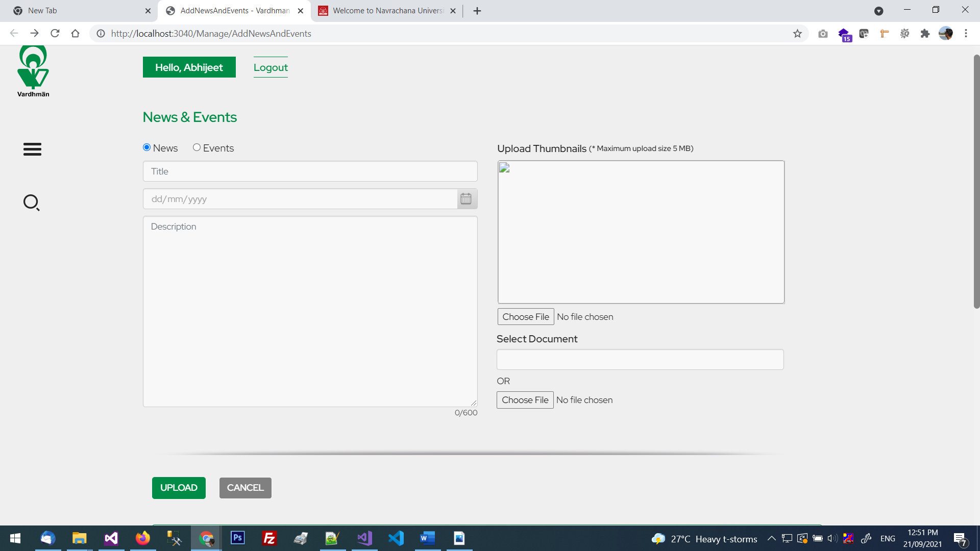Open the calendar date picker icon

pyautogui.click(x=466, y=199)
